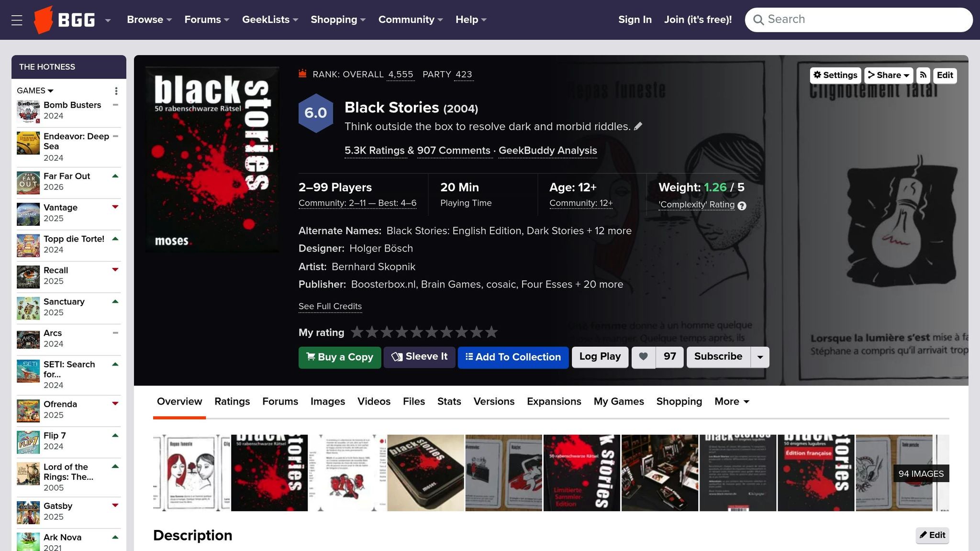Click Buy a Copy button
The image size is (980, 551).
[340, 357]
